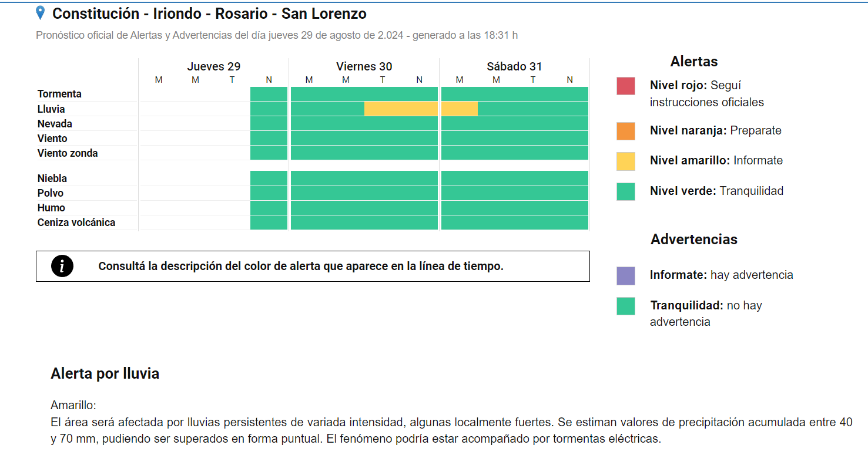Click the green Humo cell on Jueves 29
The width and height of the screenshot is (868, 455).
(x=269, y=208)
